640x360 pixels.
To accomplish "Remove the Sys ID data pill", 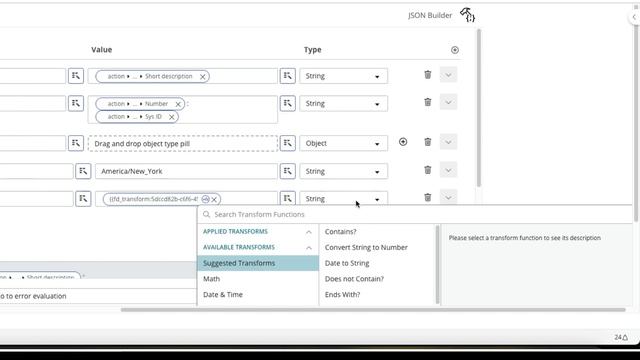I will click(171, 117).
